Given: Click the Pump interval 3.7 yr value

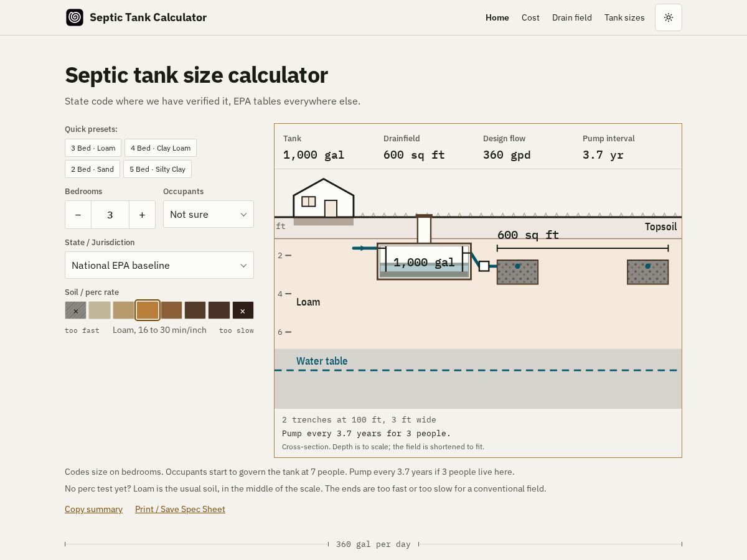Looking at the screenshot, I should (603, 155).
